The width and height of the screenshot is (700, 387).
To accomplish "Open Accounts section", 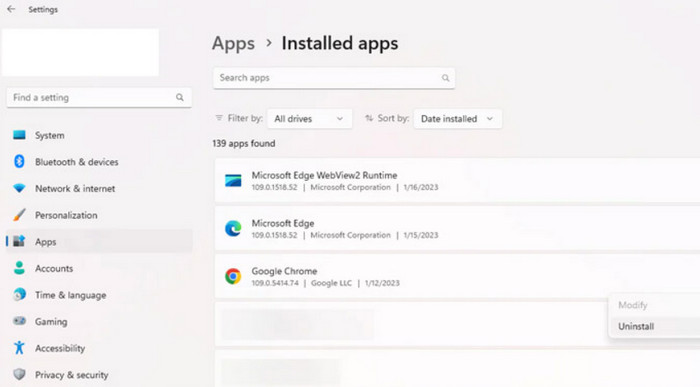I will [99, 268].
